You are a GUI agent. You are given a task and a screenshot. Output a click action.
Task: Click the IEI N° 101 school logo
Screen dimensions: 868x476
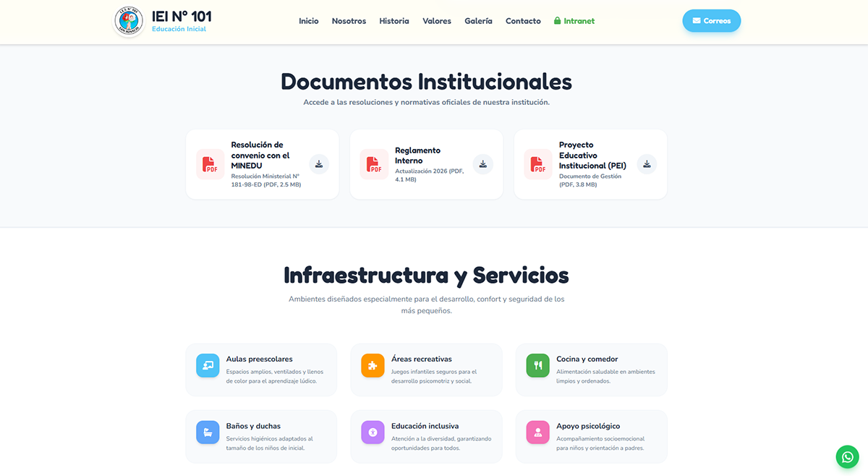click(129, 21)
